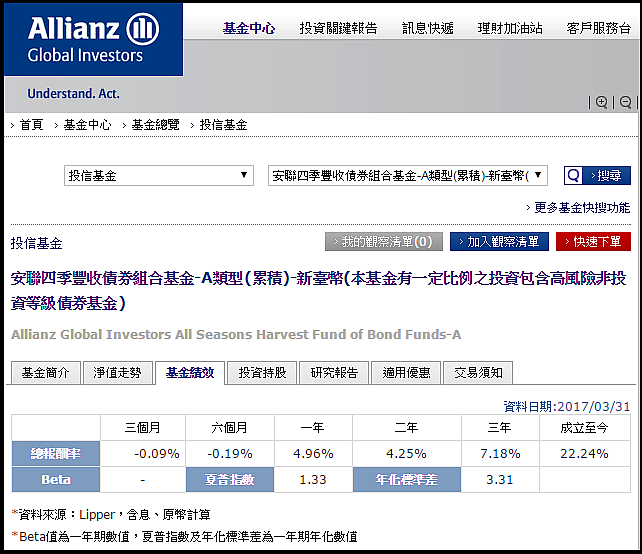The image size is (642, 554).
Task: Expand the 投信基金 fund type dropdown
Action: (x=159, y=176)
